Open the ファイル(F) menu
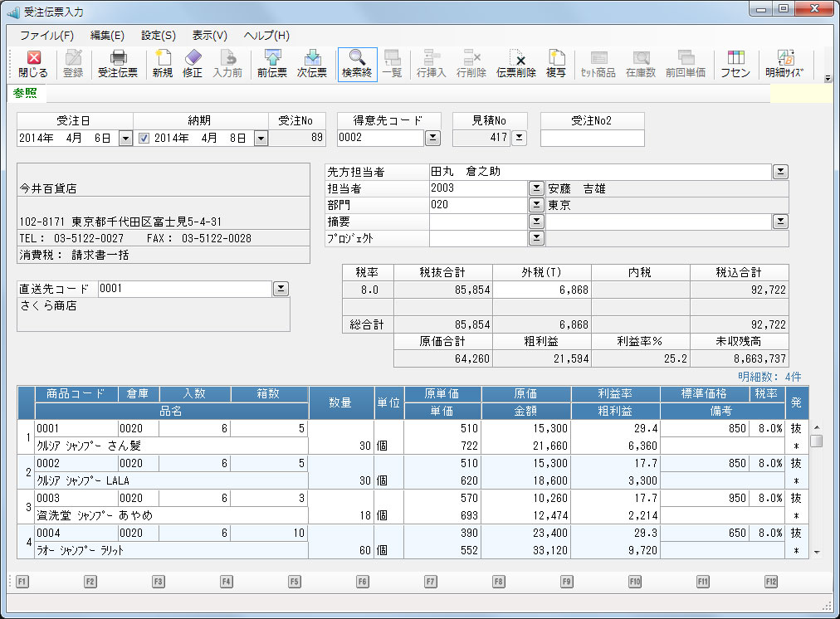Viewport: 840px width, 619px height. (x=46, y=36)
